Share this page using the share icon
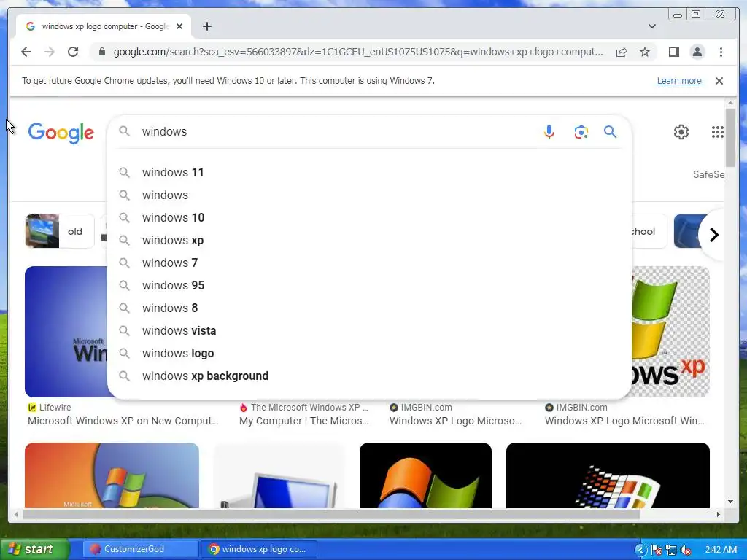The image size is (747, 560). tap(622, 52)
